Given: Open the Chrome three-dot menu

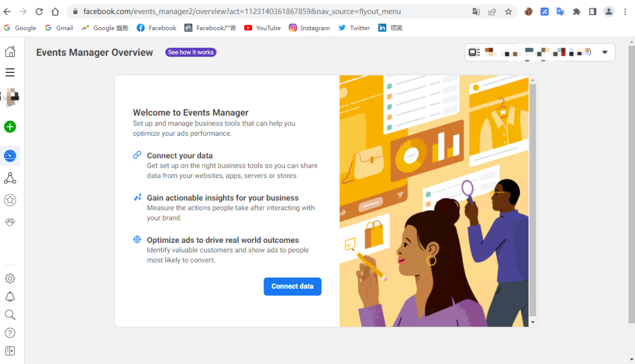Looking at the screenshot, I should point(625,12).
